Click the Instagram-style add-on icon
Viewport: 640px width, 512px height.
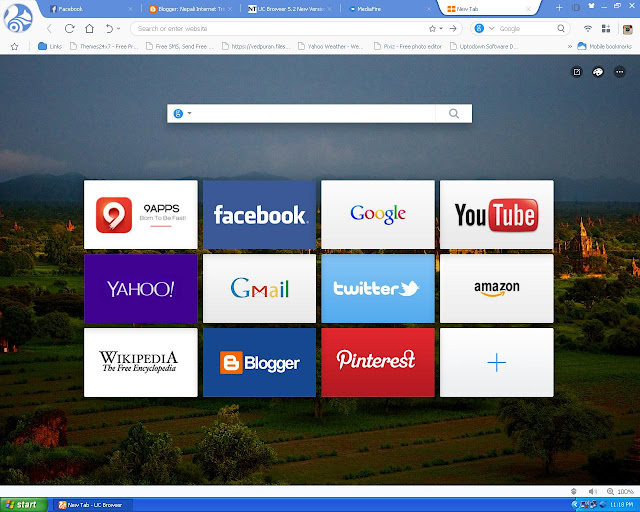628,29
